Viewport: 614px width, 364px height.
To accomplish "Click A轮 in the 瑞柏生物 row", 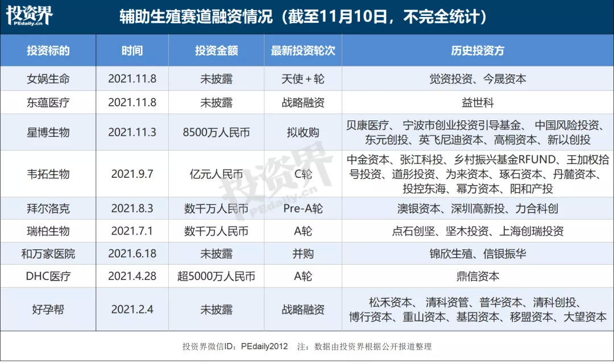I will coord(303,231).
